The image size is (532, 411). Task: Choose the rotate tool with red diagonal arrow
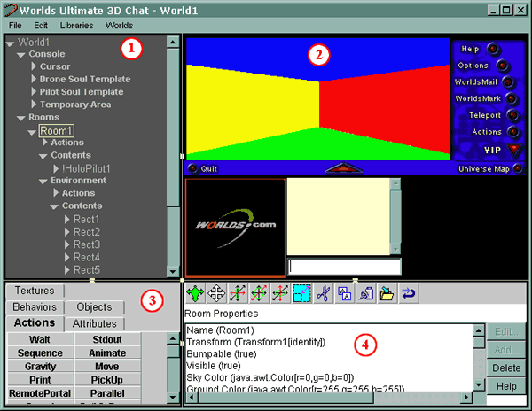click(x=259, y=293)
